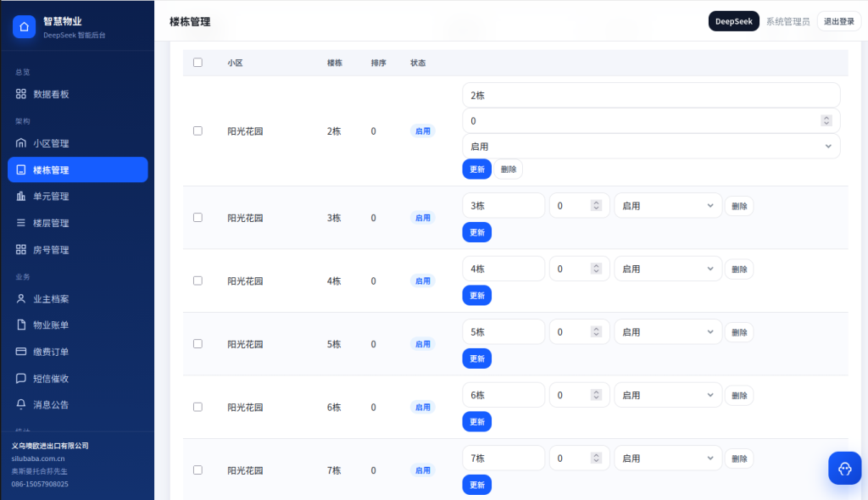The height and width of the screenshot is (500, 868).
Task: Click the 7栋 building name input field
Action: click(x=504, y=458)
